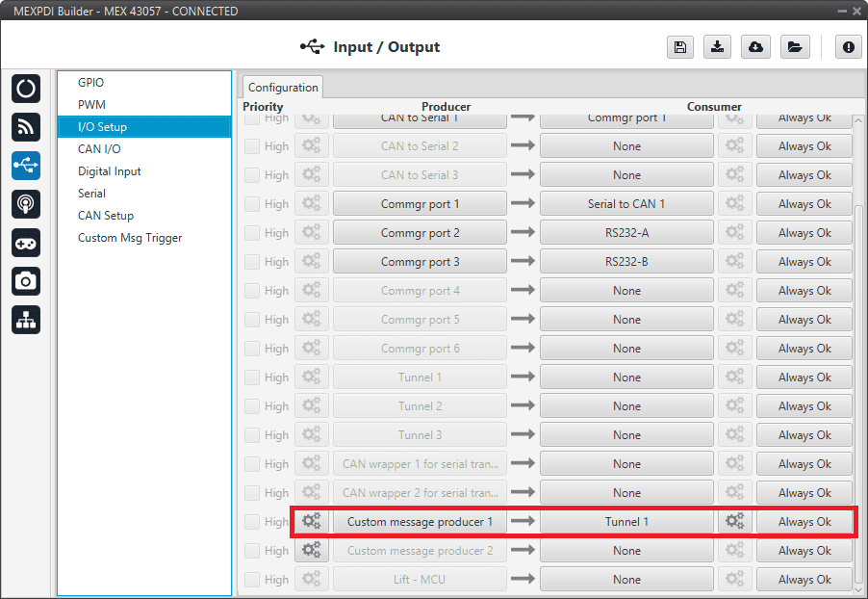
Task: Click Always Ok in the Serial to CAN 1 row
Action: tap(804, 203)
